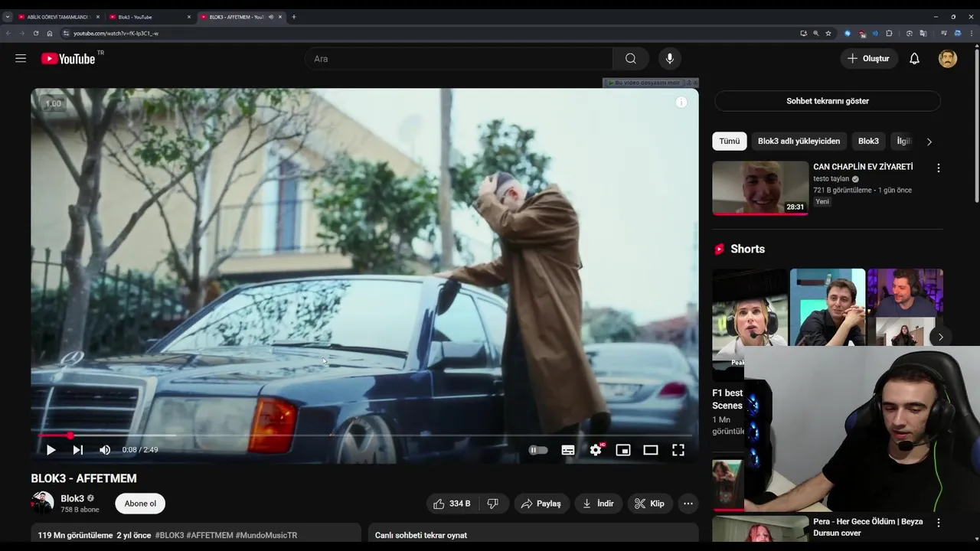
Task: Go to YouTube home via the logo
Action: pyautogui.click(x=68, y=59)
